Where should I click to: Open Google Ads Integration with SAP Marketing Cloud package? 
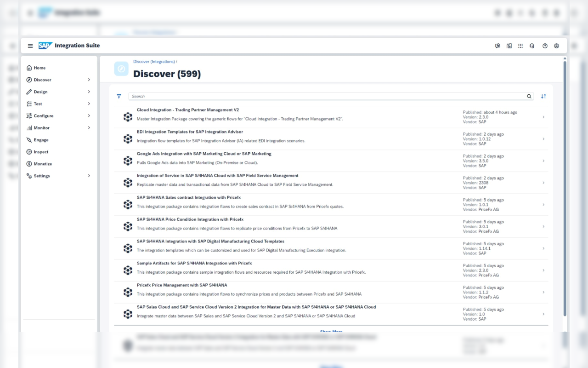pyautogui.click(x=204, y=154)
